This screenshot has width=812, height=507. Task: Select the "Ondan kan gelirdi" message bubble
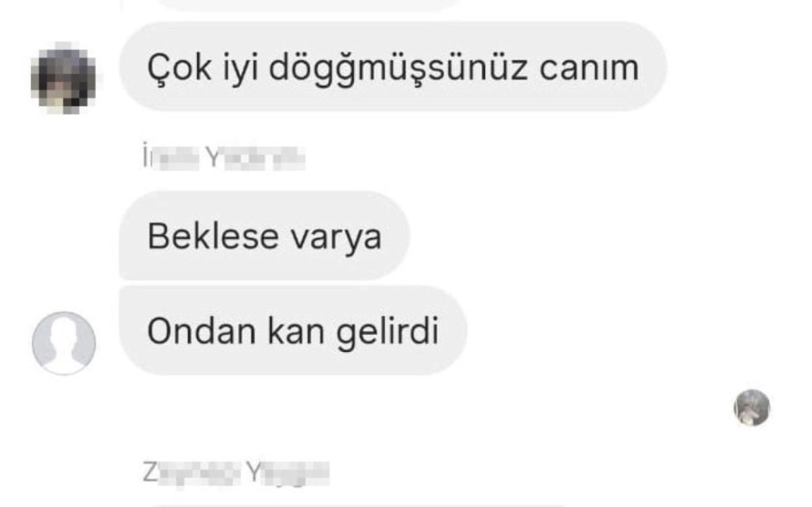tap(293, 330)
